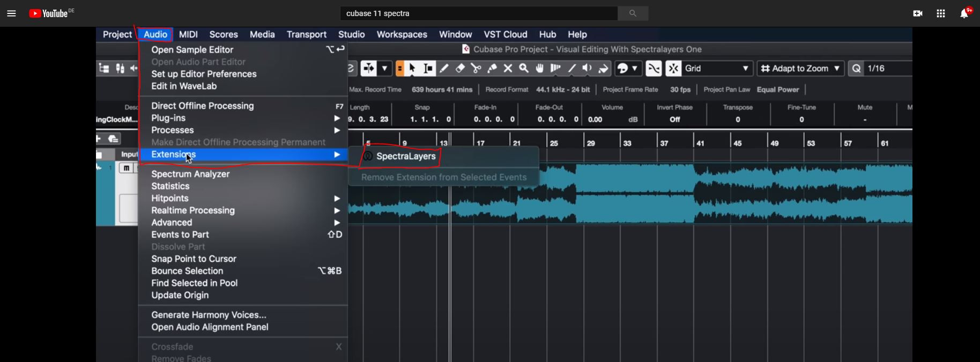This screenshot has width=980, height=362.
Task: Open YouTube hamburger guide menu
Action: pos(11,13)
